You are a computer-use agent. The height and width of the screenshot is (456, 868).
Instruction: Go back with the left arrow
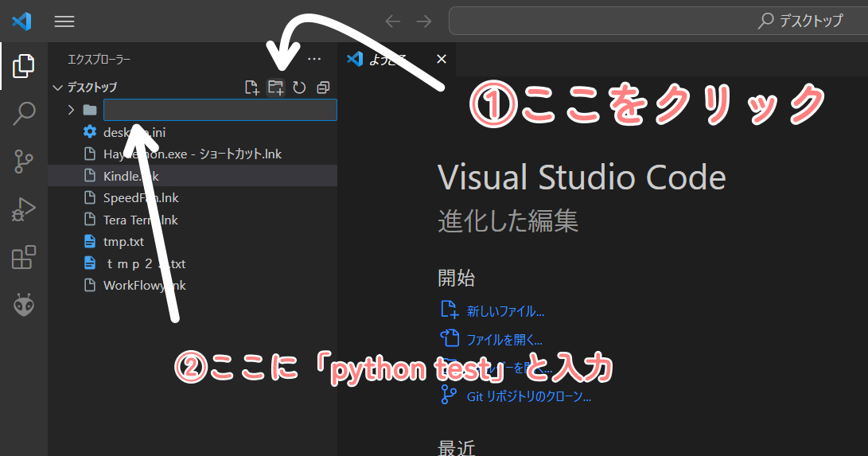tap(392, 21)
